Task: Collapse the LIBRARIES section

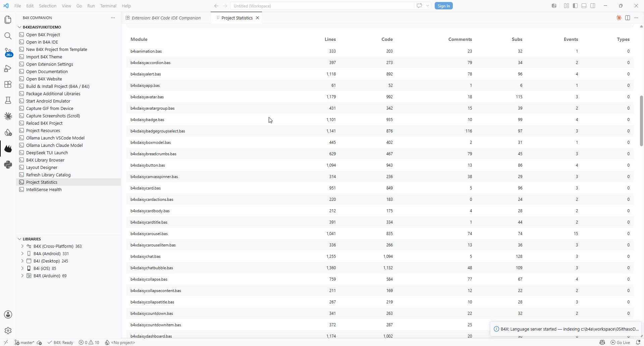Action: [x=19, y=239]
